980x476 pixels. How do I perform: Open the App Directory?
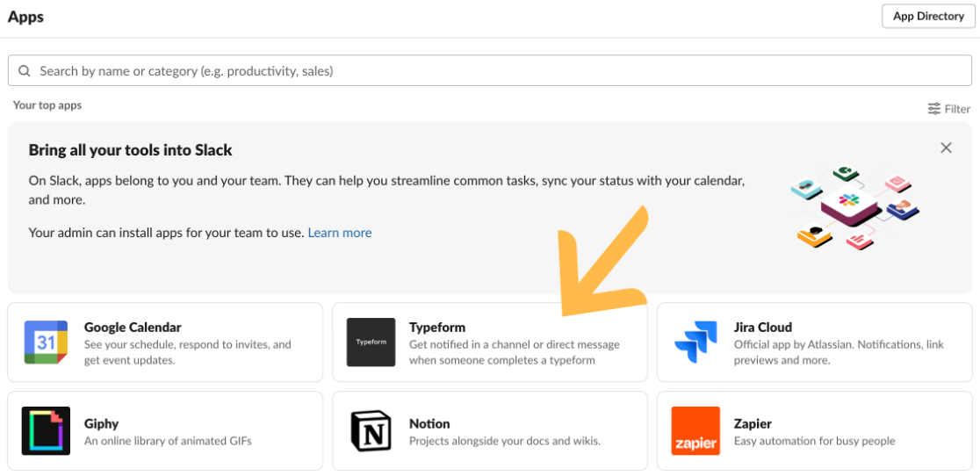pyautogui.click(x=928, y=17)
